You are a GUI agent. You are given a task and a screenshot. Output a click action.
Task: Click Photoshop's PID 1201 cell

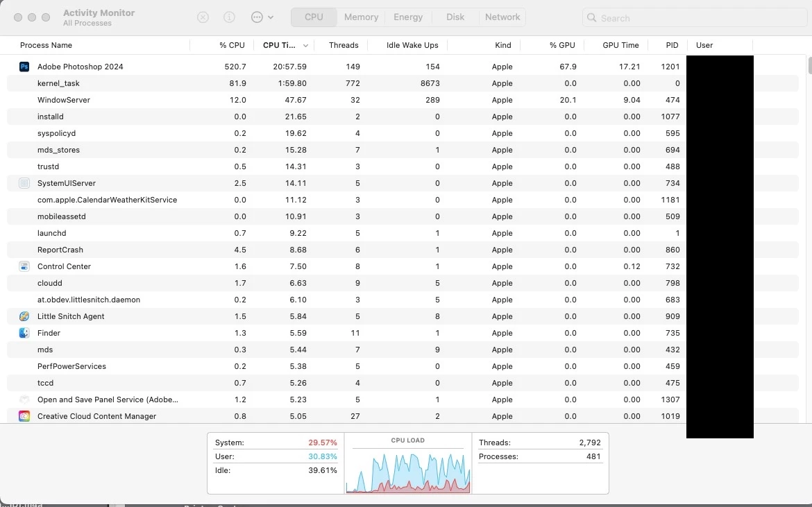pyautogui.click(x=670, y=67)
